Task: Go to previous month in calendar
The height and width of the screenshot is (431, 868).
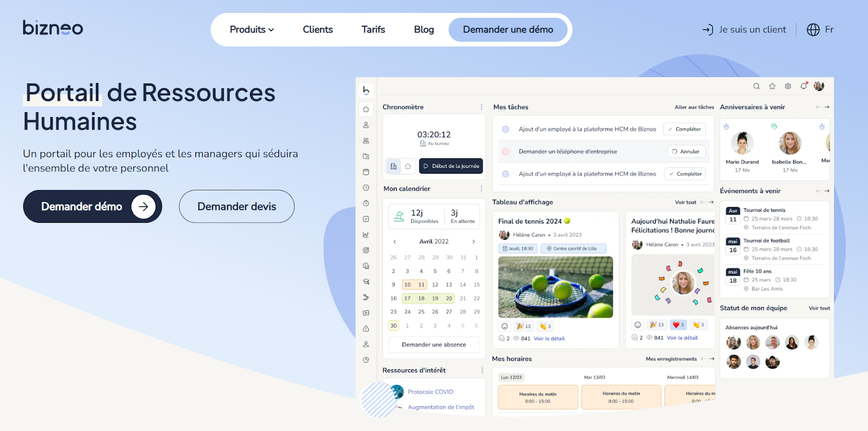Action: click(394, 242)
